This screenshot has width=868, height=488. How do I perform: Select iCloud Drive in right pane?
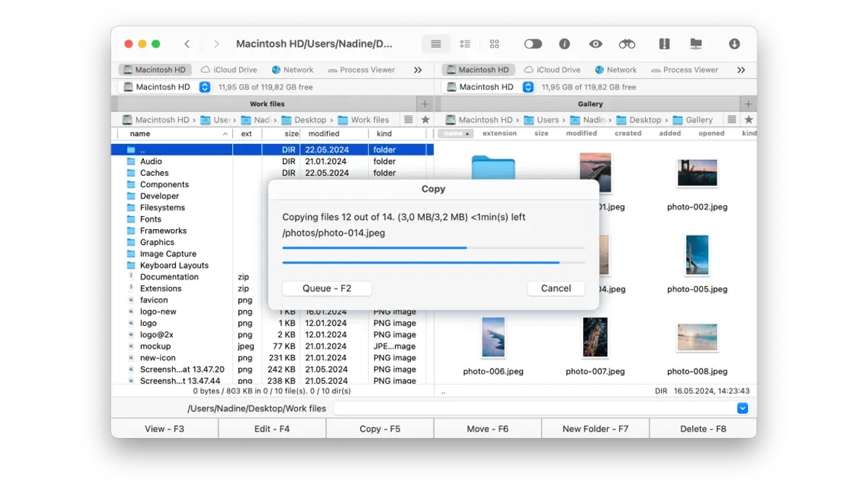[553, 70]
